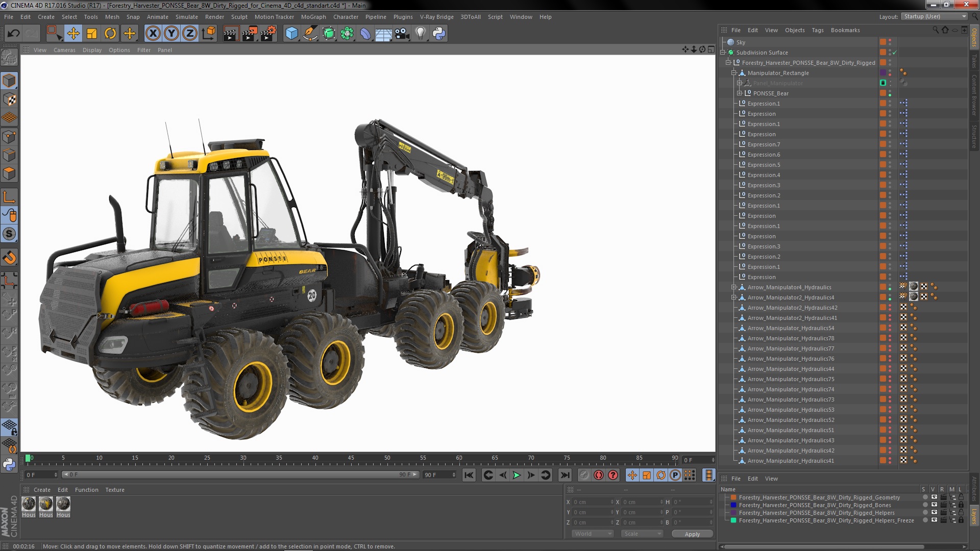This screenshot has width=980, height=551.
Task: Add a Light object icon
Action: tap(421, 34)
